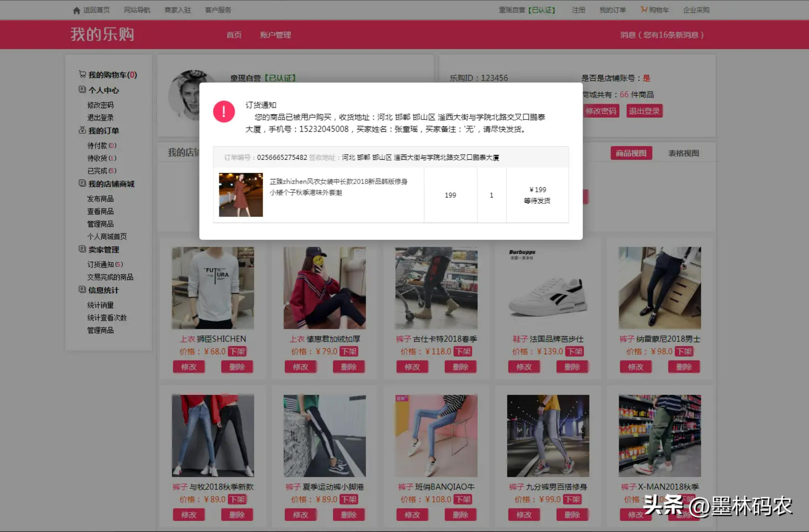Image resolution: width=809 pixels, height=532 pixels.
Task: Click 修改 under the 狮臣SHICHEN top
Action: pos(189,367)
